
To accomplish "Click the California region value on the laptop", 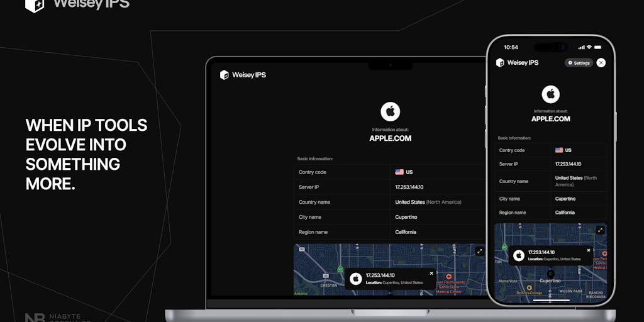I will (x=406, y=232).
